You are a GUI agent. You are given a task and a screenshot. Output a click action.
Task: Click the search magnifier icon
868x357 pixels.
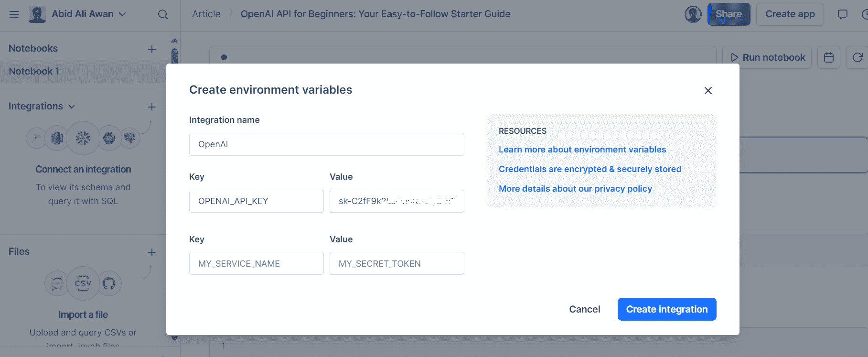163,14
